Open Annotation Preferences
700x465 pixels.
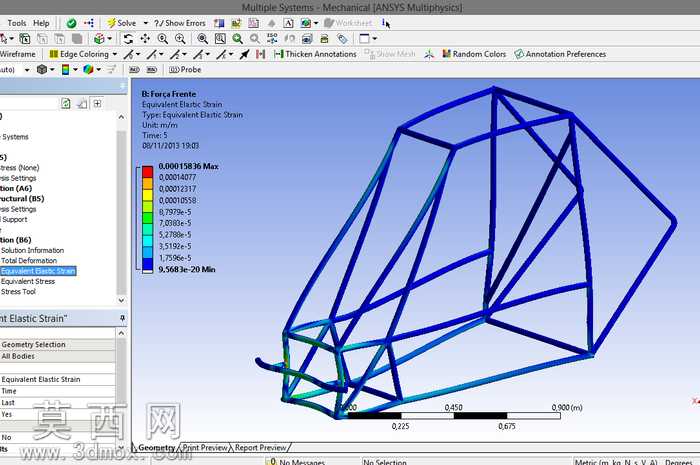click(560, 54)
